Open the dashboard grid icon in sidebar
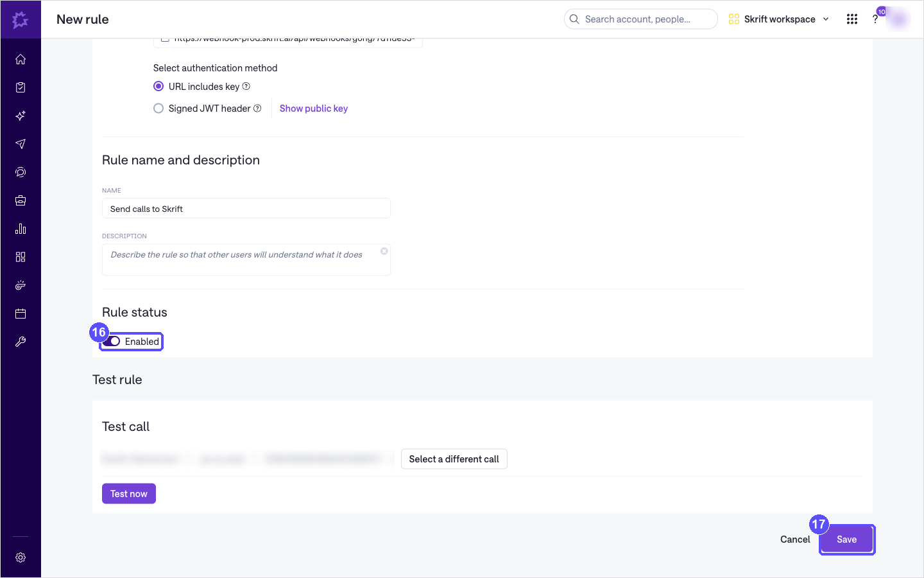This screenshot has width=924, height=578. [x=21, y=257]
